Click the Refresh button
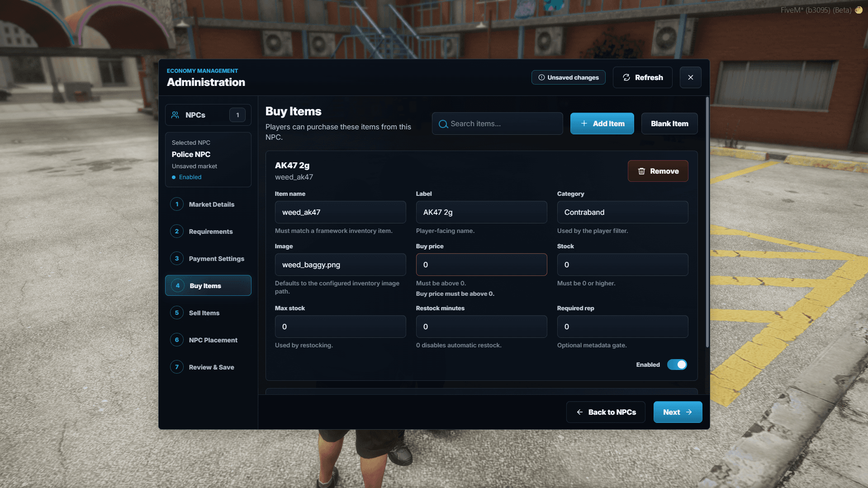Viewport: 868px width, 488px height. 642,77
